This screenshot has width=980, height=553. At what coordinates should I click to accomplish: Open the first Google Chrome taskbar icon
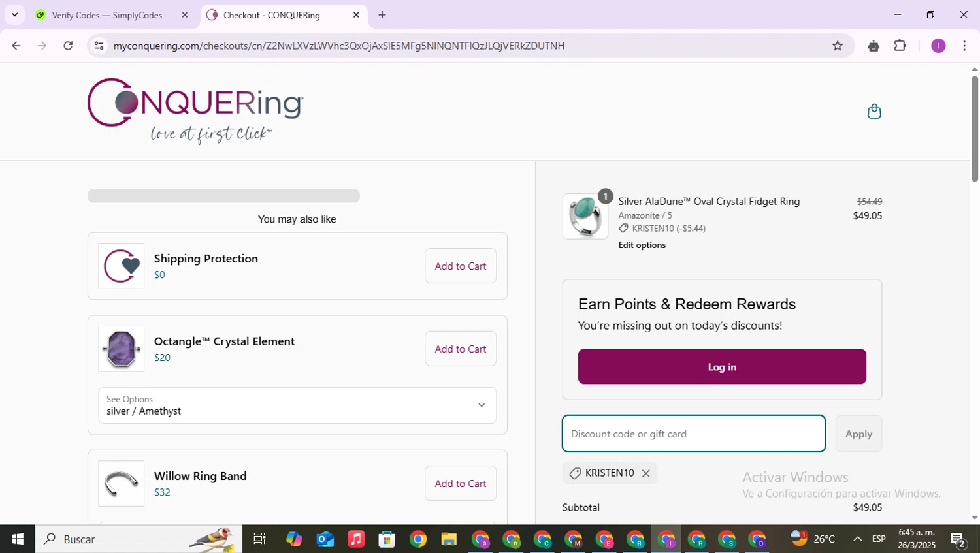[x=418, y=539]
